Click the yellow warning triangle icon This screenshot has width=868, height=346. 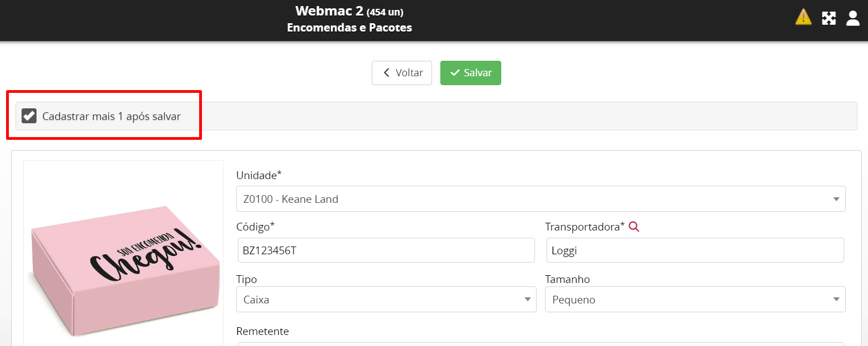pyautogui.click(x=803, y=18)
